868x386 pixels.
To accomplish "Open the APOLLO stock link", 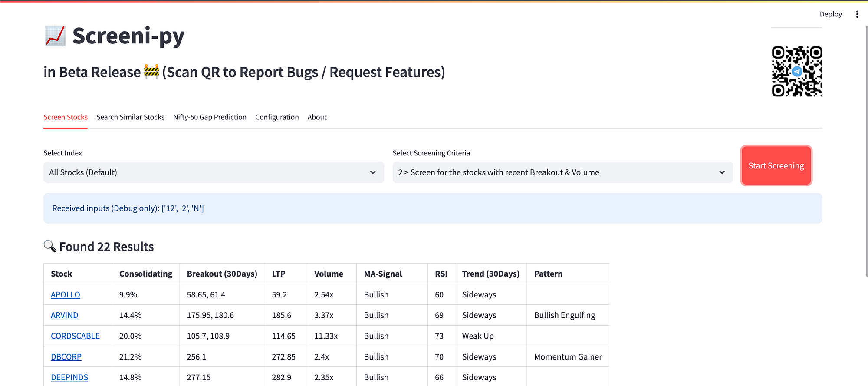I will pos(66,294).
